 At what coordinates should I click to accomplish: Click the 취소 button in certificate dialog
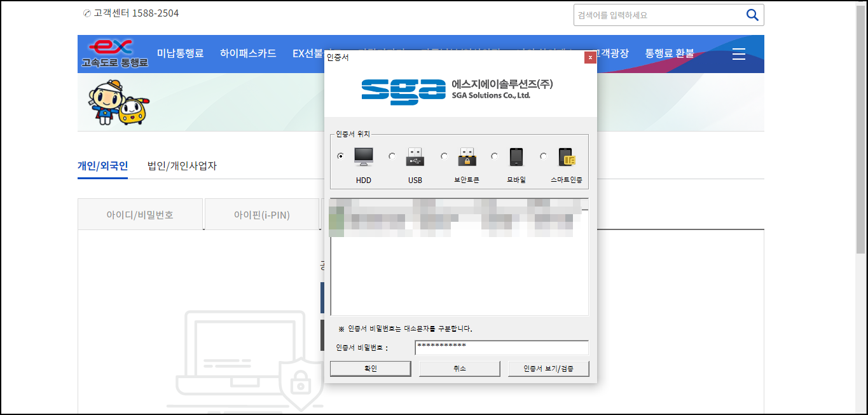459,369
